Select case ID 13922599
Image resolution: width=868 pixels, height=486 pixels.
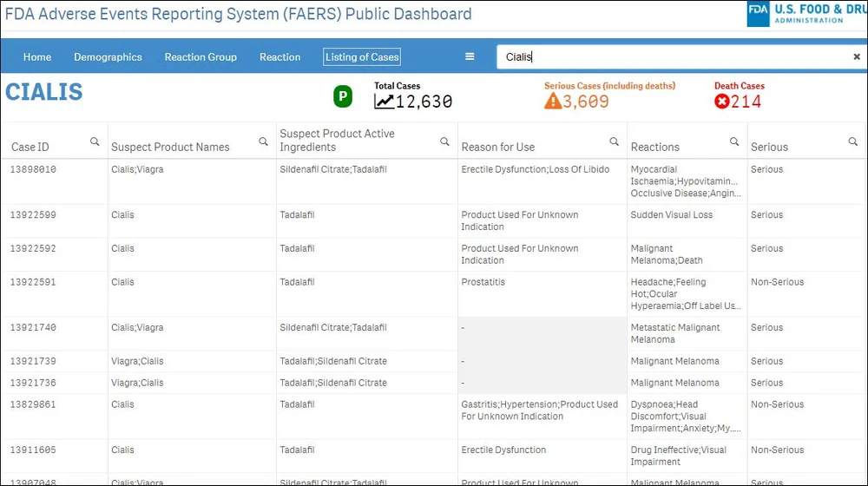[x=33, y=214]
